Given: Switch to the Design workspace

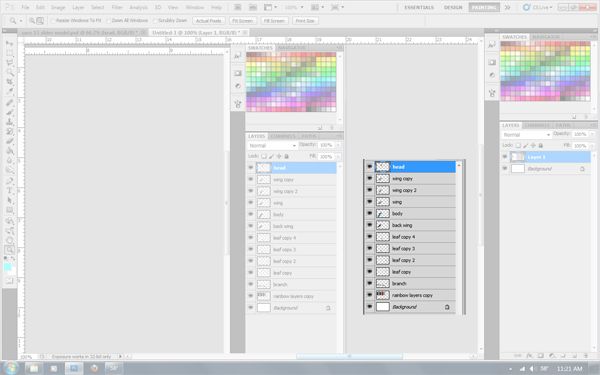Looking at the screenshot, I should coord(453,7).
